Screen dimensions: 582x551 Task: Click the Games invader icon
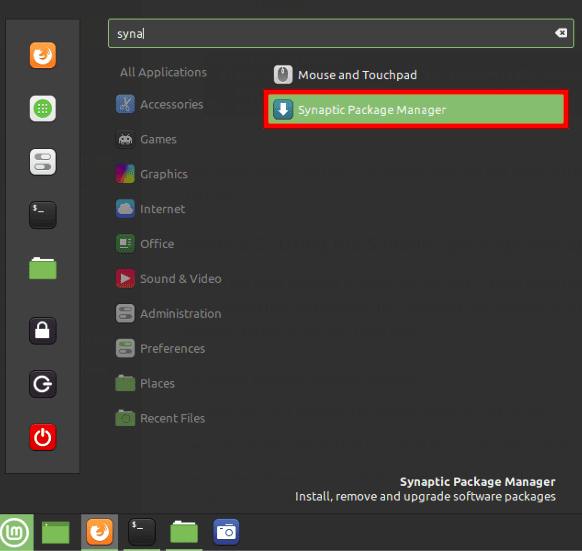pos(125,139)
